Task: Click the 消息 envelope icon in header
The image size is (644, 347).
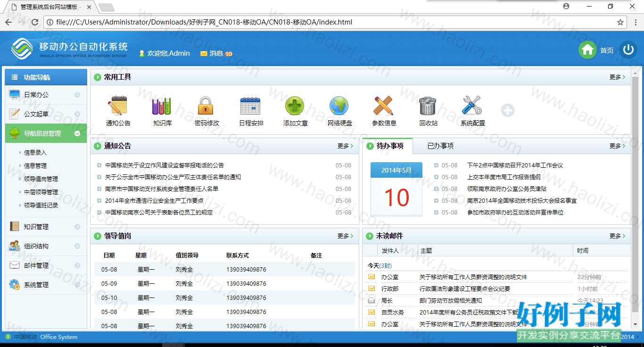Action: tap(204, 53)
